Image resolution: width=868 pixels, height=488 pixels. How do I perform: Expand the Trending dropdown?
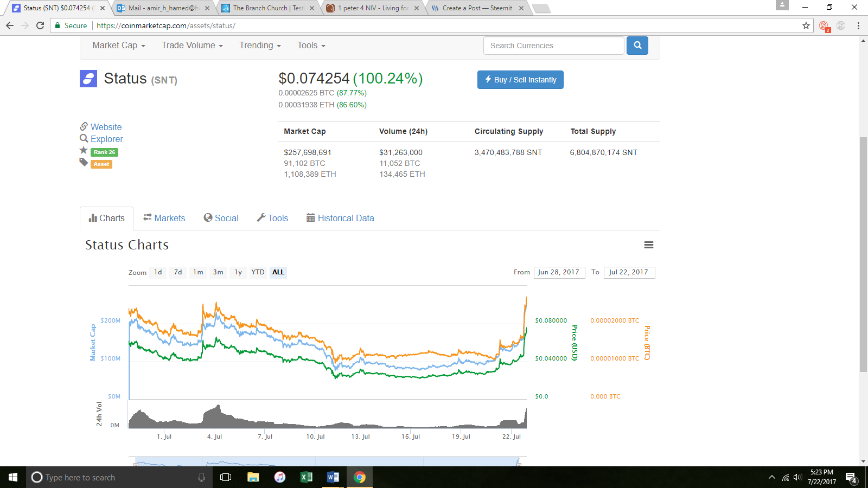[260, 46]
